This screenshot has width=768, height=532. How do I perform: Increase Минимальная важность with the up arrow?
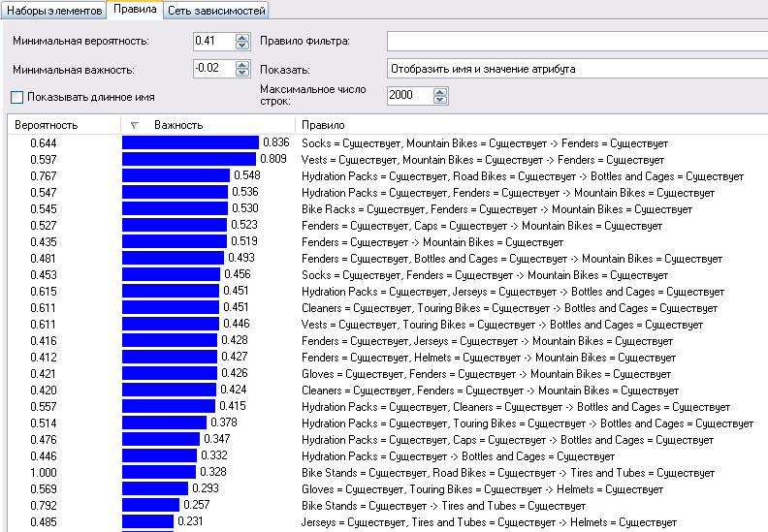tap(242, 65)
